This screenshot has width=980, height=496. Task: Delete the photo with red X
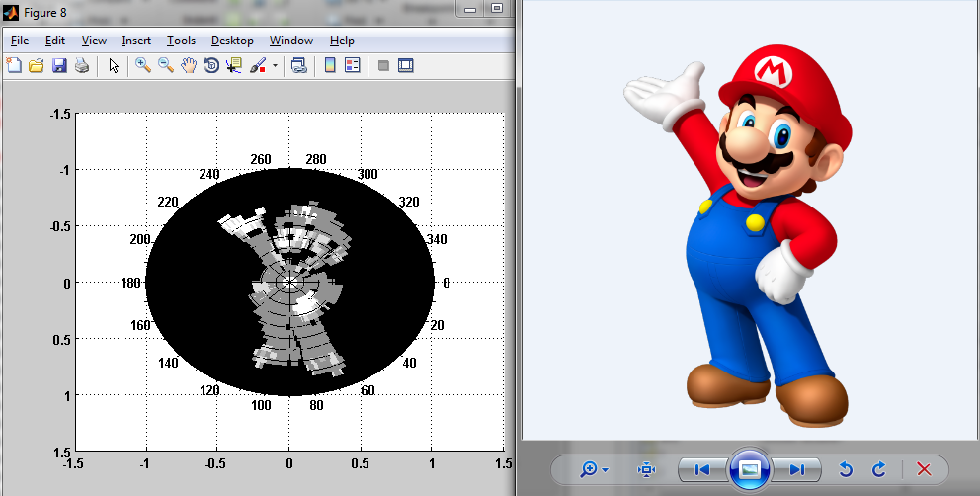924,469
